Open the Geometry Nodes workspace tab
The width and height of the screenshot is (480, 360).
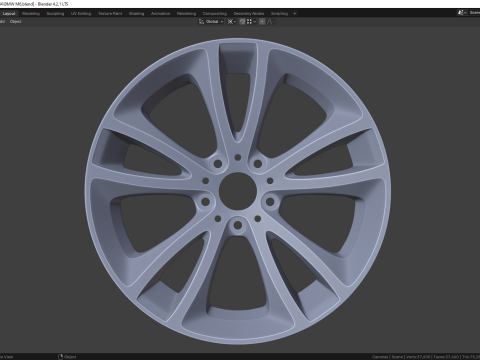click(249, 14)
